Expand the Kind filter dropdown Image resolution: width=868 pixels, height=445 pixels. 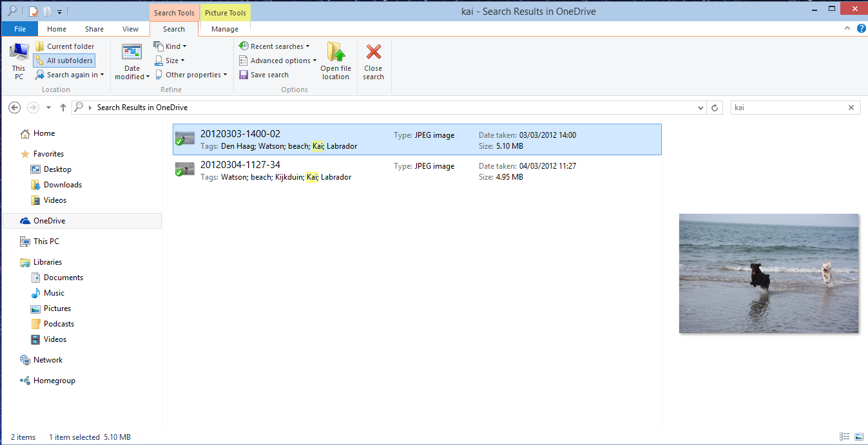click(x=171, y=46)
